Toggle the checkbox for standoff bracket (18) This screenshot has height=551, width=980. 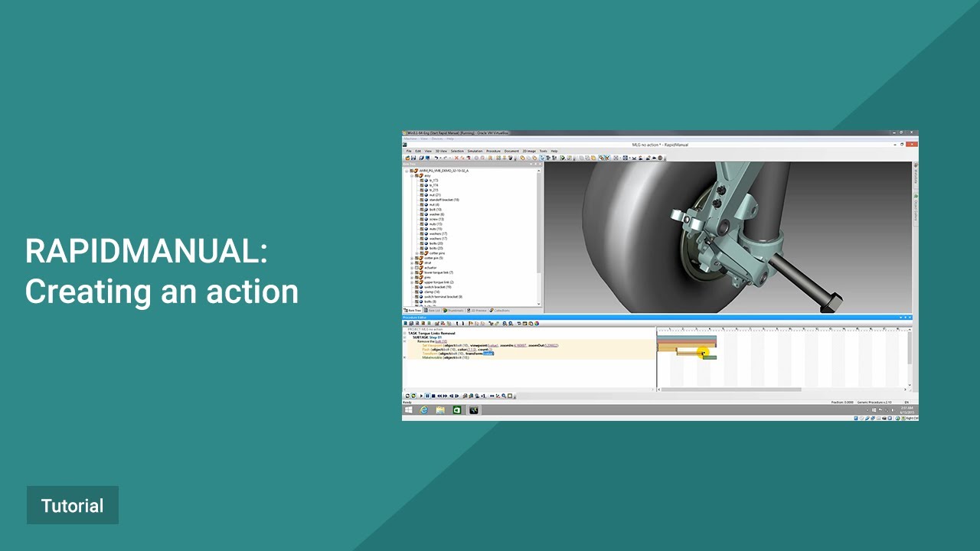(422, 200)
